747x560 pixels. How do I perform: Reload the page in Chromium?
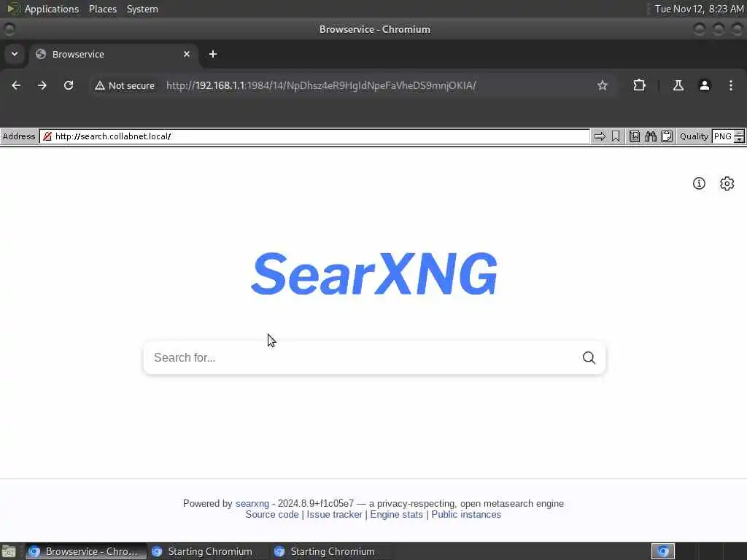[69, 85]
